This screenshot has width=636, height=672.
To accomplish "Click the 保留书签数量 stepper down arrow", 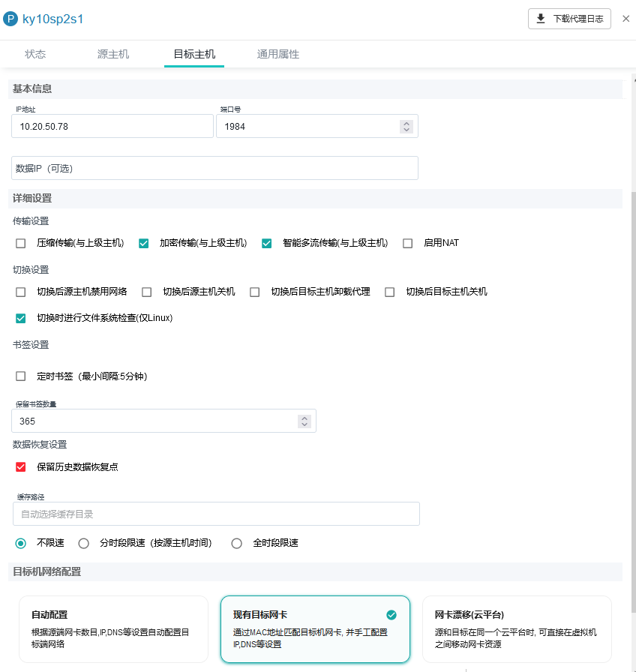I will click(304, 425).
